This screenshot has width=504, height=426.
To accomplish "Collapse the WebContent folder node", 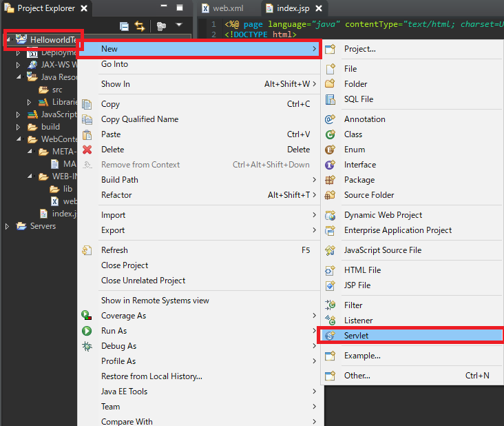I will point(19,139).
